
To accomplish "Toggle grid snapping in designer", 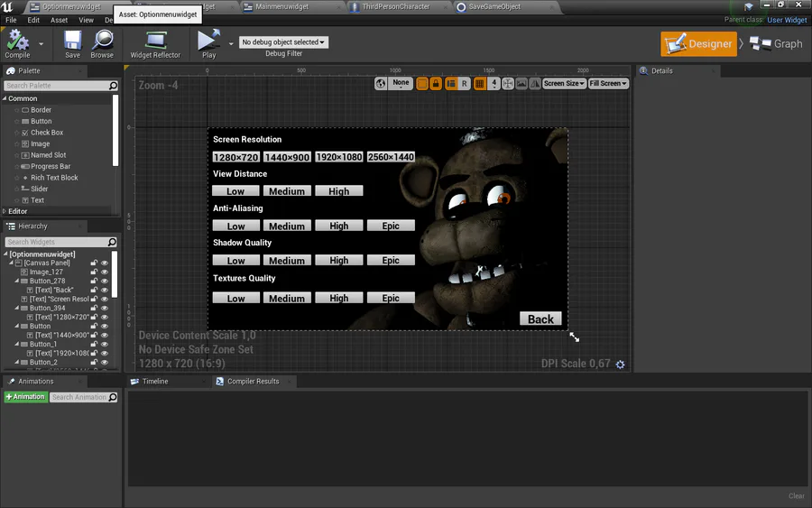I will pos(480,83).
